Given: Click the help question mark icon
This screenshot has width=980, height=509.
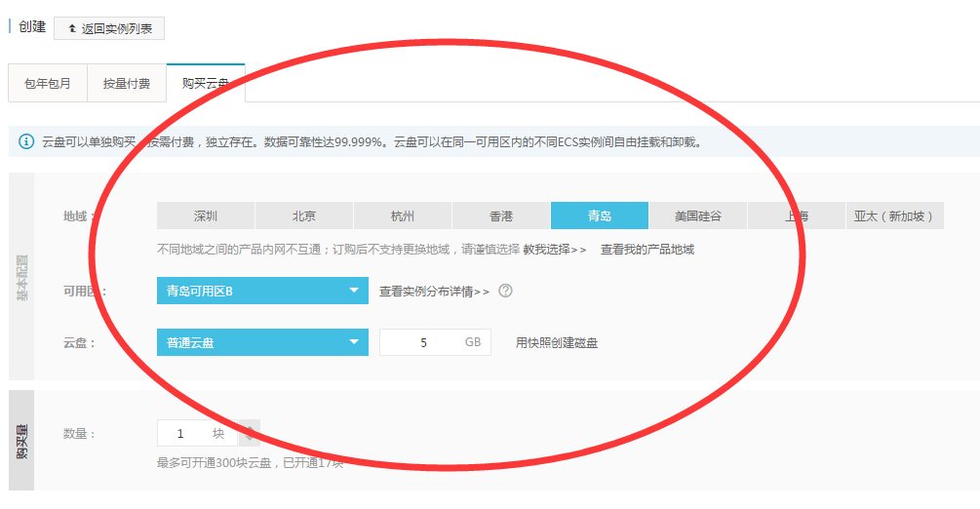Looking at the screenshot, I should click(505, 291).
